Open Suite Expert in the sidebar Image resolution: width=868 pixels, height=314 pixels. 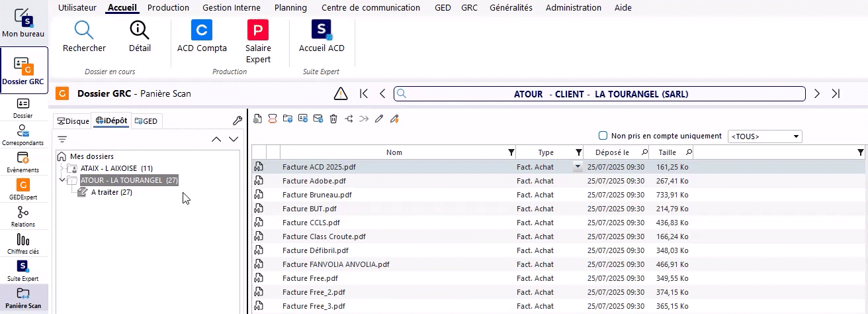coord(23,272)
